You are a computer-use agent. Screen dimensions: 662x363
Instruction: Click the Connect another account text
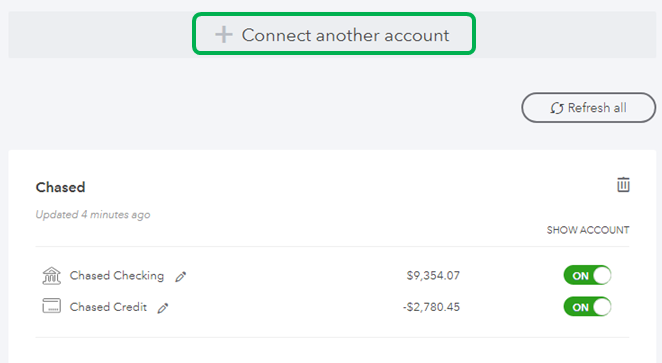345,35
